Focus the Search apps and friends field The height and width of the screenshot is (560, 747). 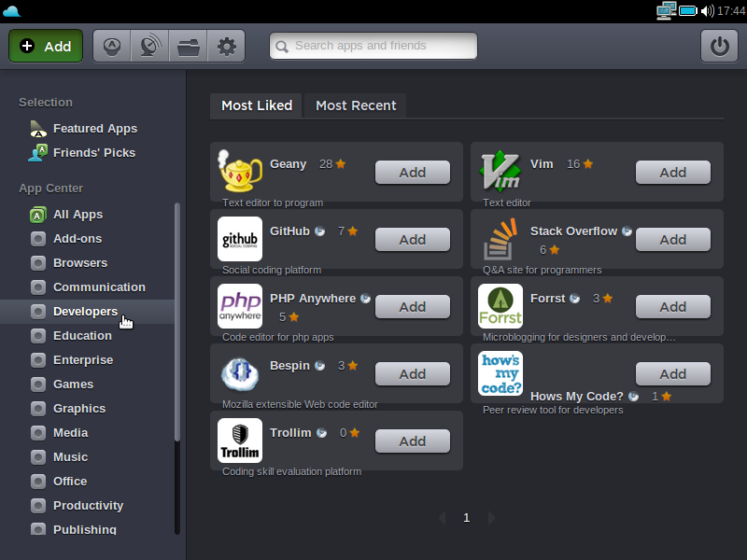[x=373, y=46]
